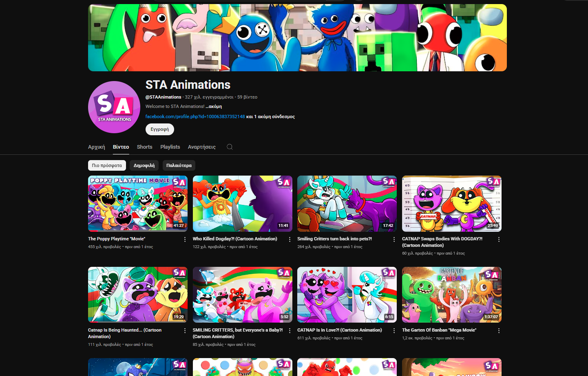The height and width of the screenshot is (376, 588).
Task: Open options for CATNAP Swaps Bodies With DOGDAY
Action: tap(499, 240)
